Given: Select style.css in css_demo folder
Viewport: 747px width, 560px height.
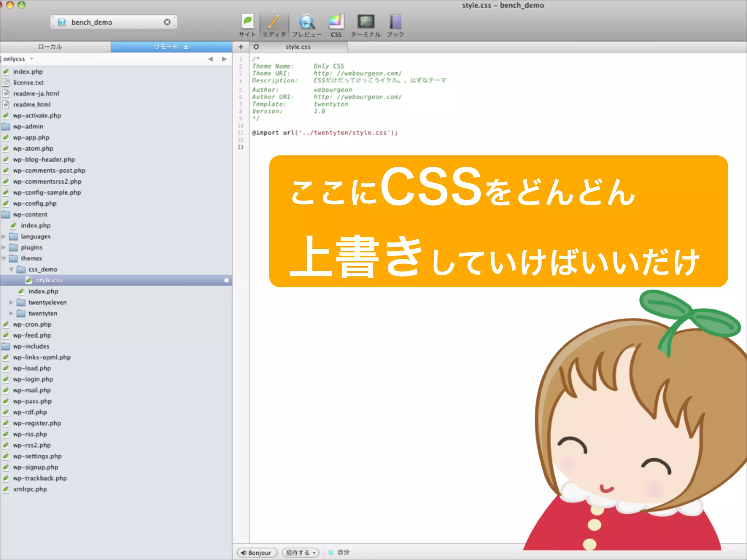Looking at the screenshot, I should (116, 280).
